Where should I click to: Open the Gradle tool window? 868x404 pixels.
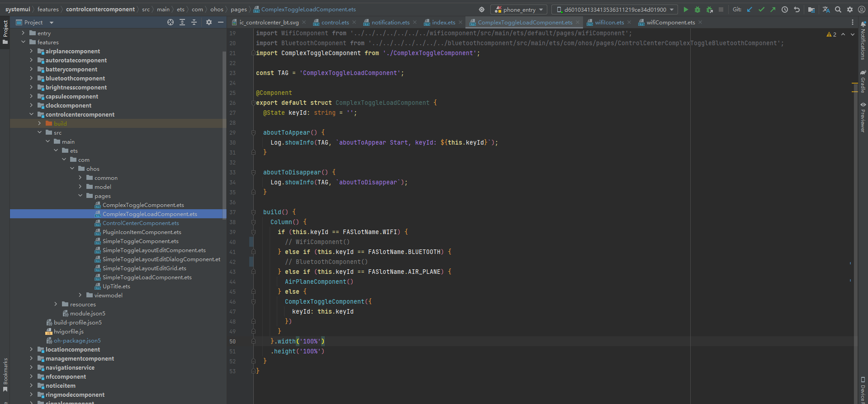[x=863, y=81]
